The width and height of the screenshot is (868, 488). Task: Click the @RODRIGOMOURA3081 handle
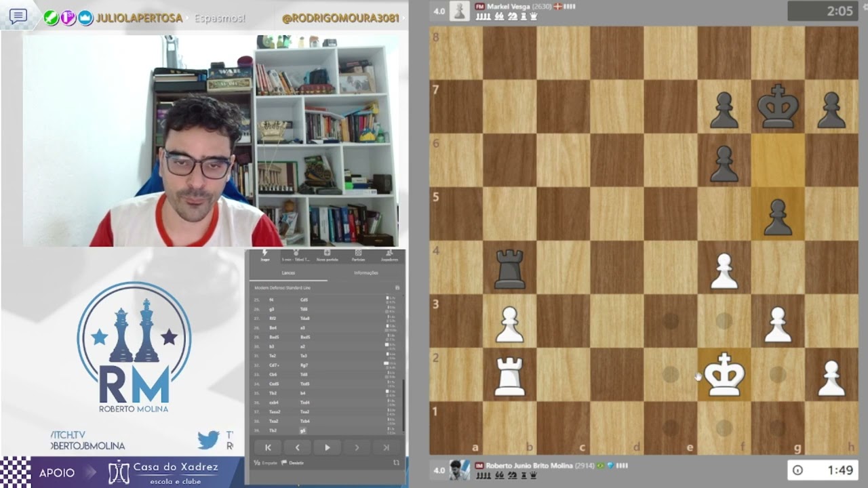click(x=340, y=18)
